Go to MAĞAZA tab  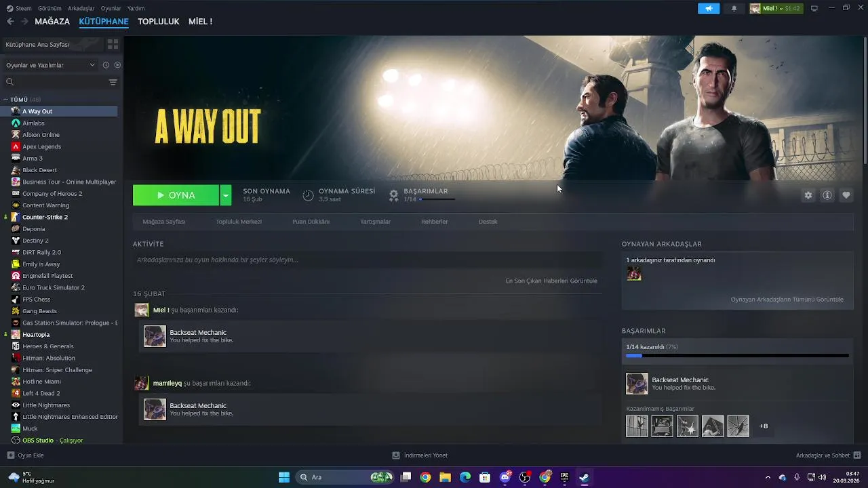coord(52,22)
